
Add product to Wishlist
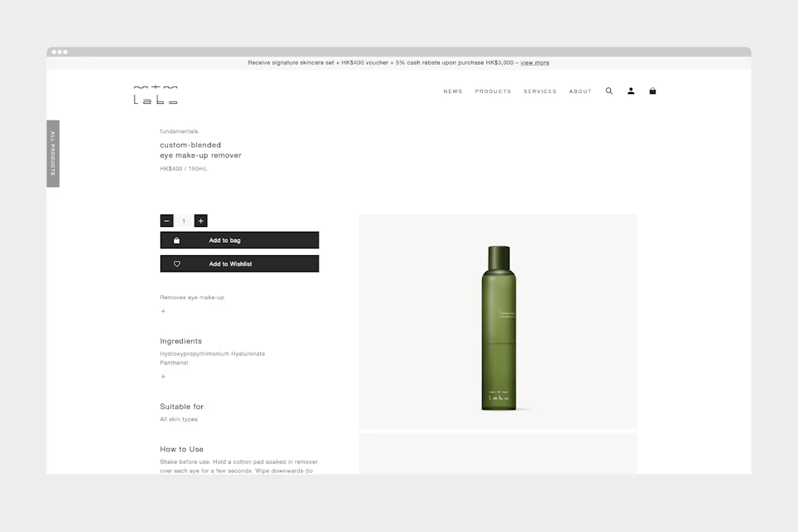239,264
